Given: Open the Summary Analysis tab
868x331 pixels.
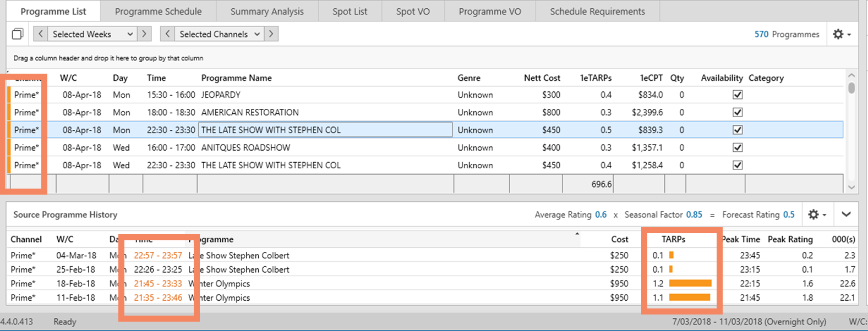Looking at the screenshot, I should [267, 12].
